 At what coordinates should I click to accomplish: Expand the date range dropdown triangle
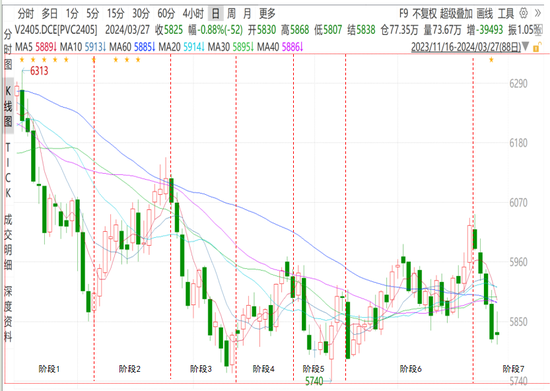point(525,46)
